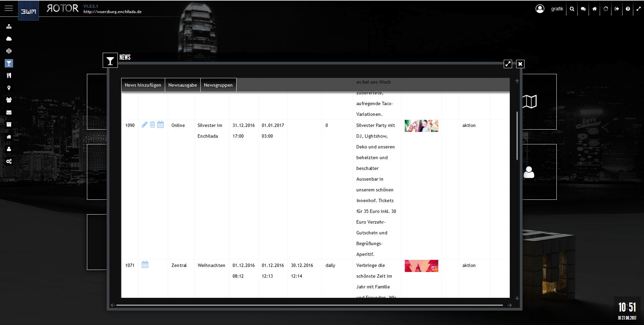Open the search magnifier in the header

[x=572, y=9]
